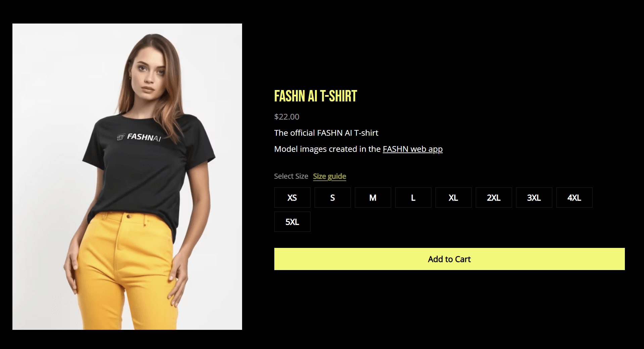Screen dimensions: 644x349
Task: Open the Size guide link
Action: click(329, 176)
